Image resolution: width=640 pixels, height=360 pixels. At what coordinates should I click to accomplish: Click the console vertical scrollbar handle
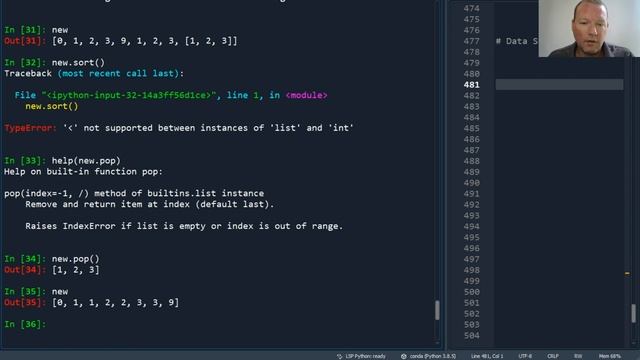point(437,310)
